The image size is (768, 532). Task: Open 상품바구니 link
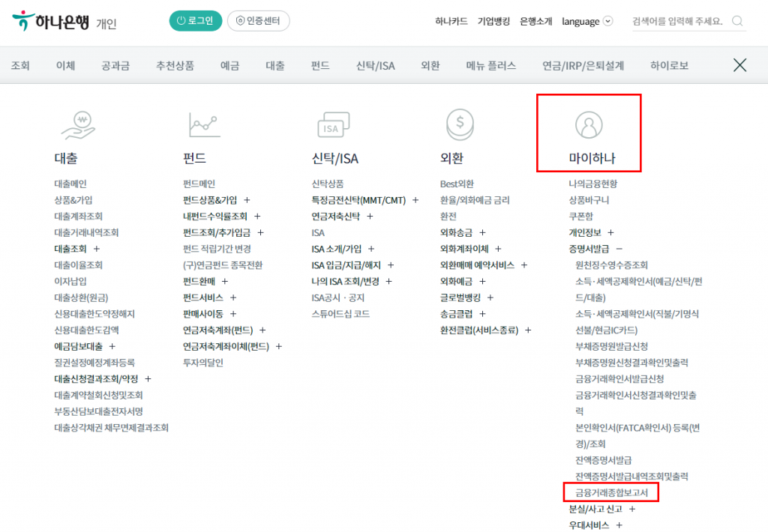[x=589, y=200]
